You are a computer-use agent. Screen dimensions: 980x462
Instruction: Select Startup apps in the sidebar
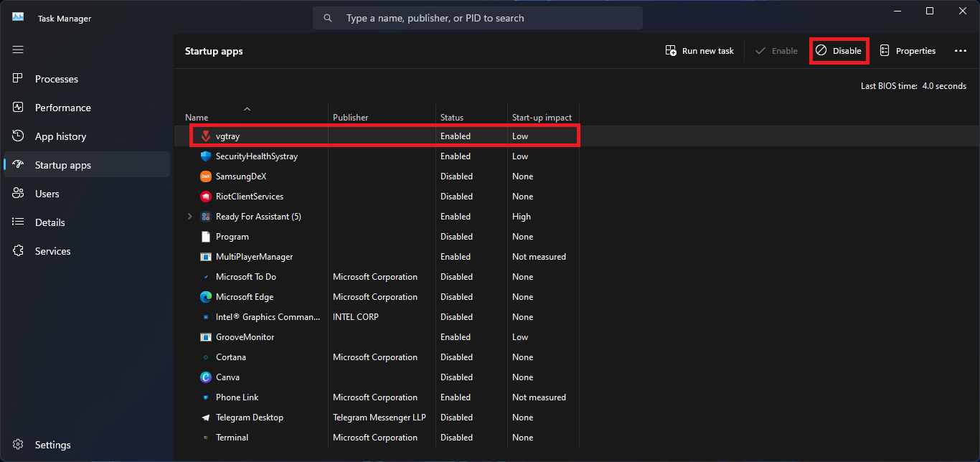[17, 164]
